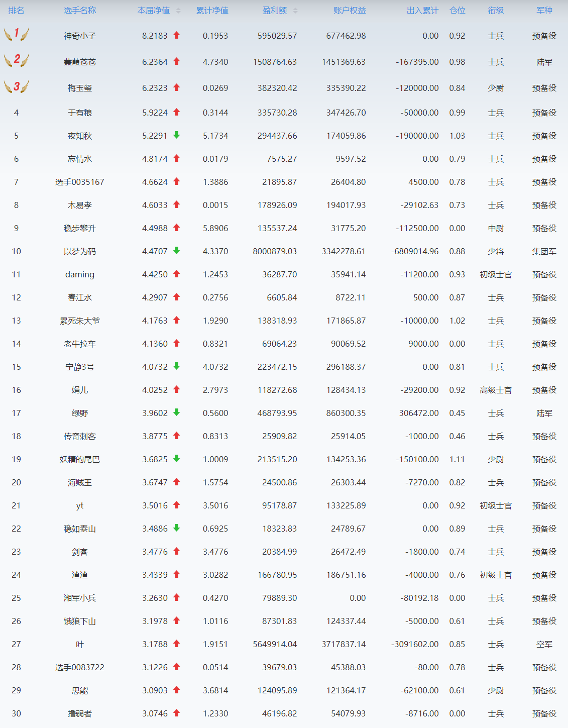The image size is (568, 728).
Task: Open player 蒹葭苍苍
Action: click(x=80, y=62)
